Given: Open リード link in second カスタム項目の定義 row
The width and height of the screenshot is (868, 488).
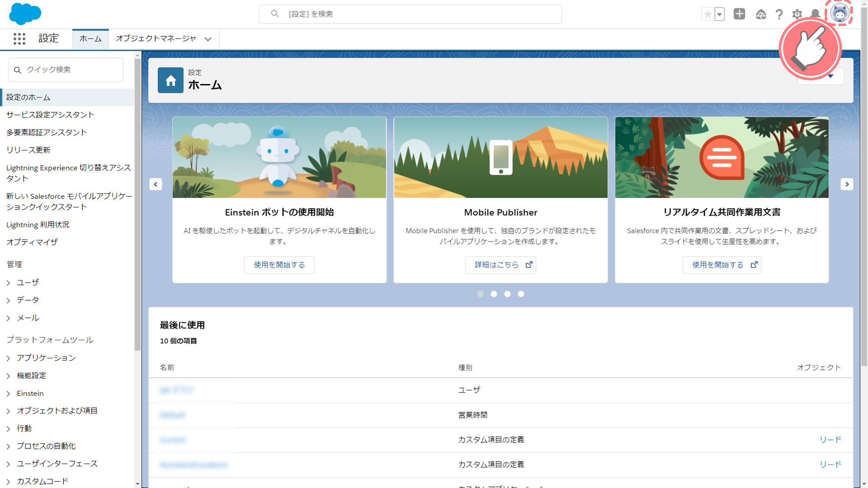Looking at the screenshot, I should click(830, 464).
